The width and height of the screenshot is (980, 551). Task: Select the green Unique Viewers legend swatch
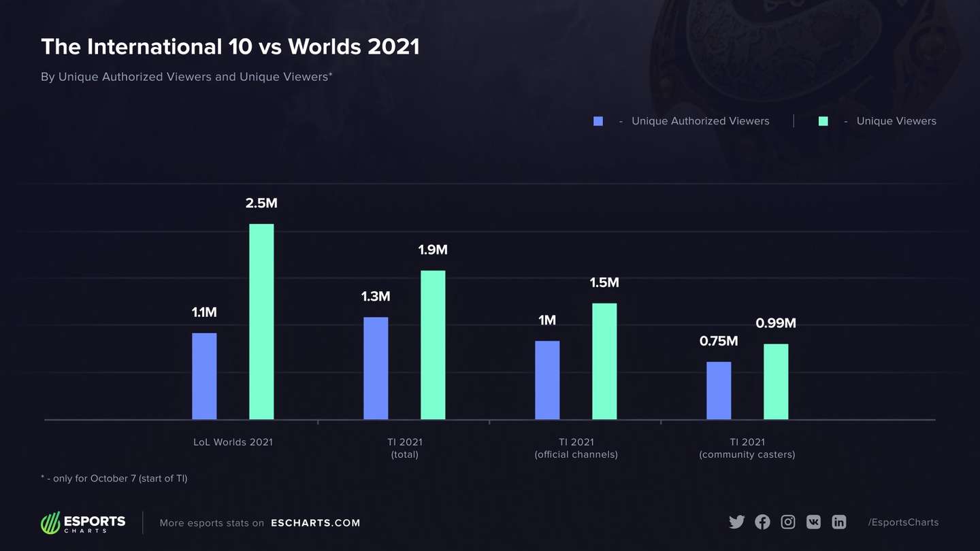coord(823,121)
